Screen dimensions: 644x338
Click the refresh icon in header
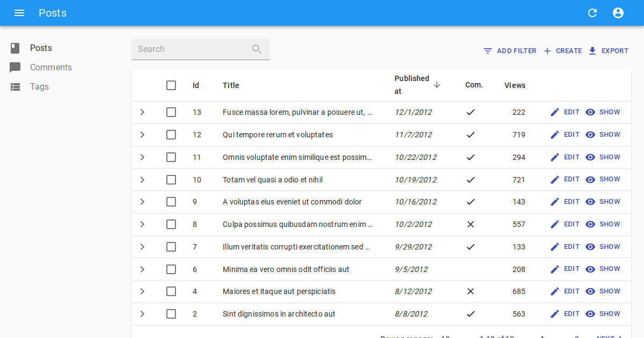click(x=592, y=13)
